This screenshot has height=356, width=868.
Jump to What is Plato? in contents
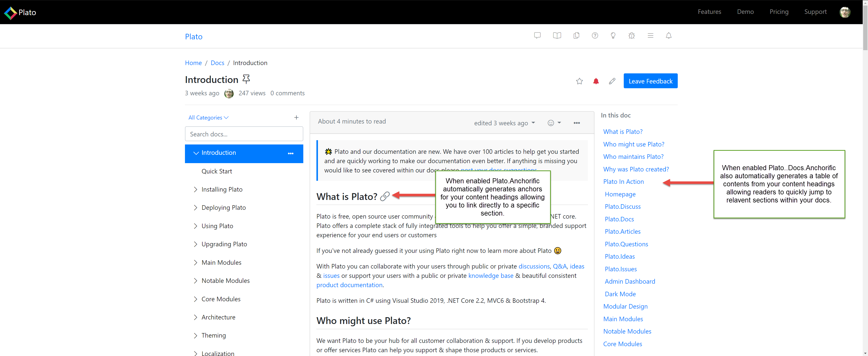pos(623,132)
